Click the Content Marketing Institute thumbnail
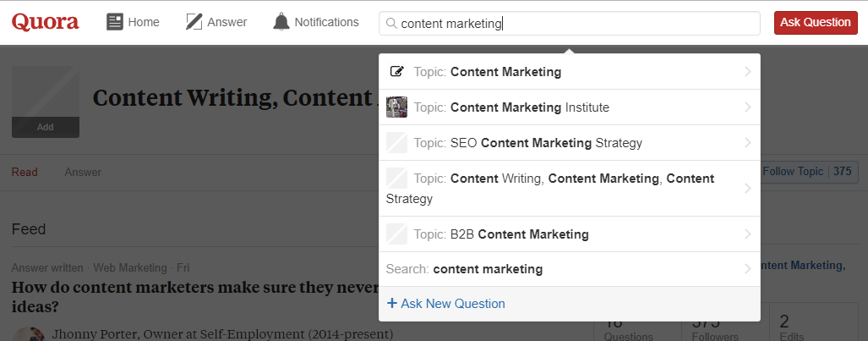868x341 pixels. click(396, 107)
